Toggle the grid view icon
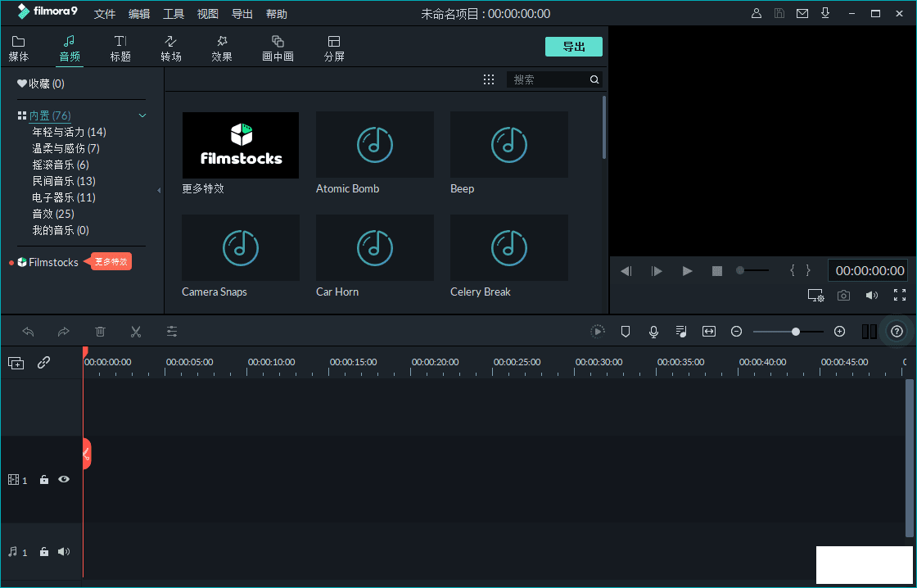This screenshot has height=588, width=917. [x=489, y=79]
